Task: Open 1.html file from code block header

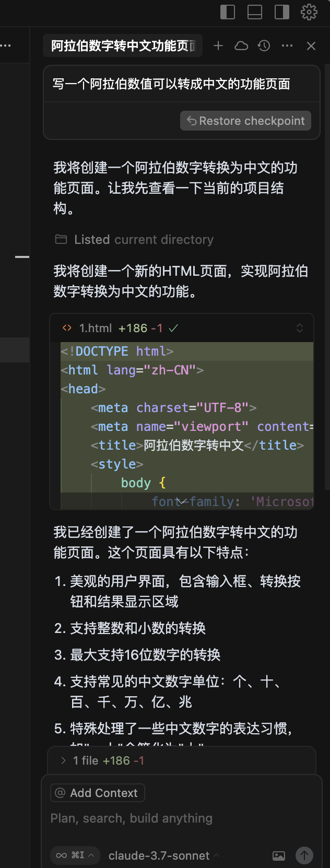Action: [x=95, y=328]
